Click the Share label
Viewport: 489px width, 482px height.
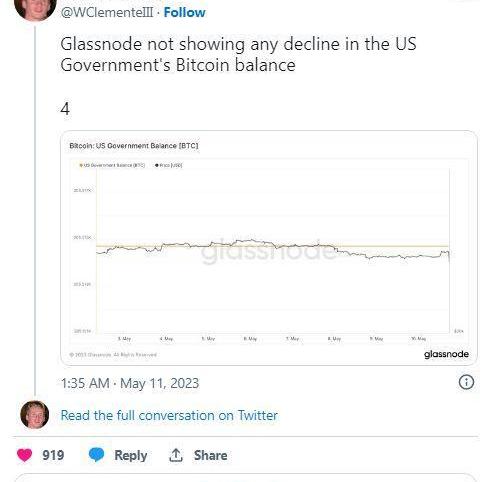210,455
